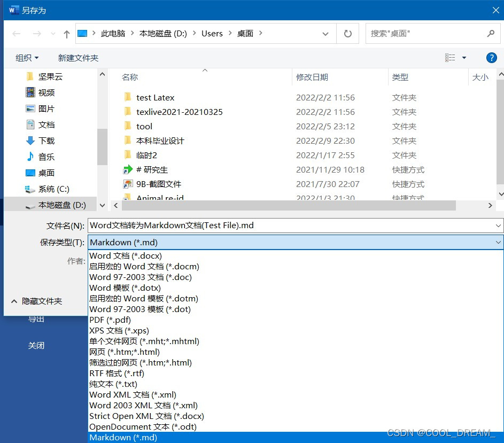
Task: Open the blue help icon
Action: (x=492, y=58)
